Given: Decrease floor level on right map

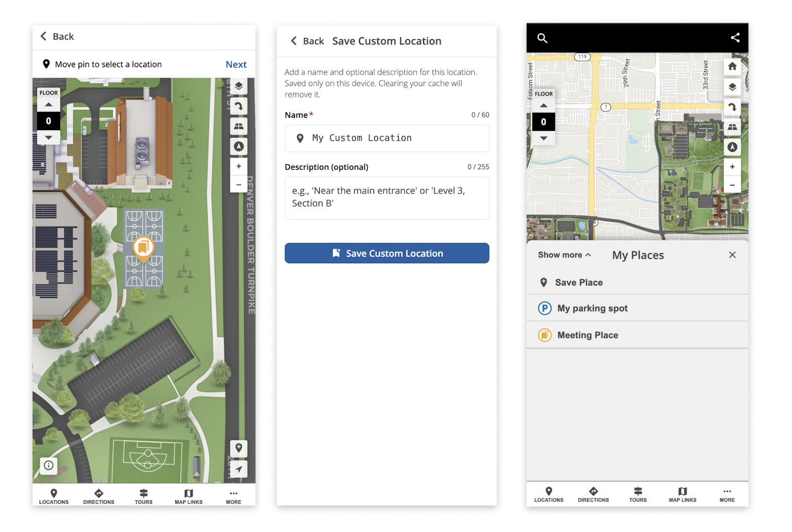Looking at the screenshot, I should 544,139.
